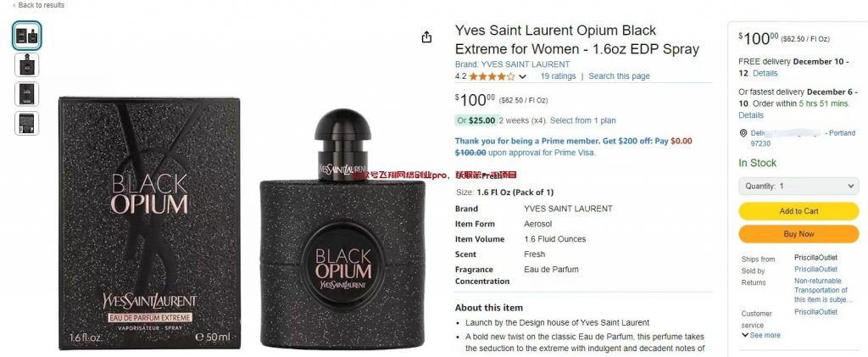Click the delivery location pin icon

pos(743,133)
